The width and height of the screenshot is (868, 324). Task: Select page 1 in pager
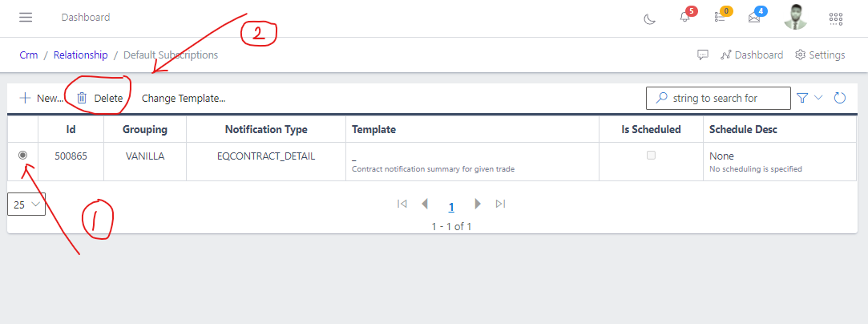point(451,207)
